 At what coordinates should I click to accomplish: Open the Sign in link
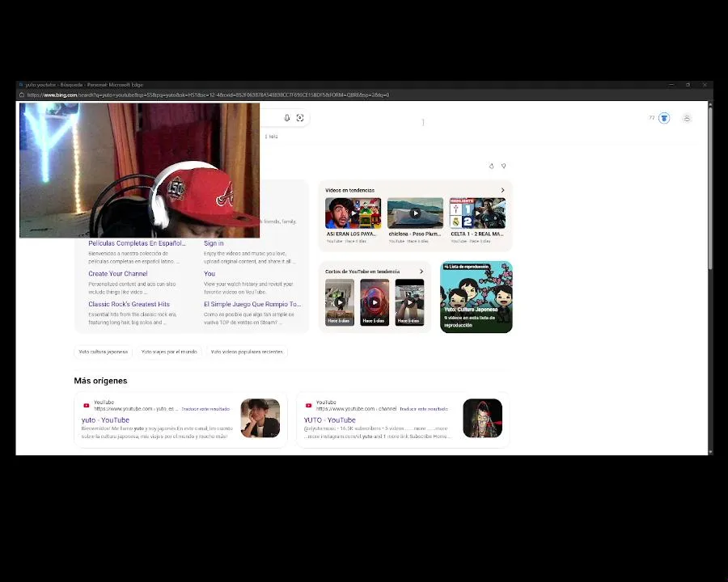[x=214, y=243]
